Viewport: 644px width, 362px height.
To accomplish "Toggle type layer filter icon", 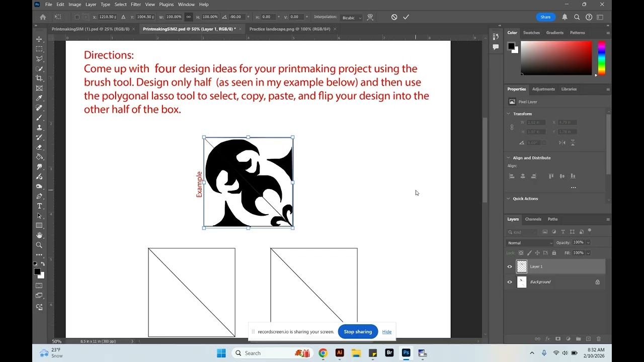I will click(x=563, y=232).
